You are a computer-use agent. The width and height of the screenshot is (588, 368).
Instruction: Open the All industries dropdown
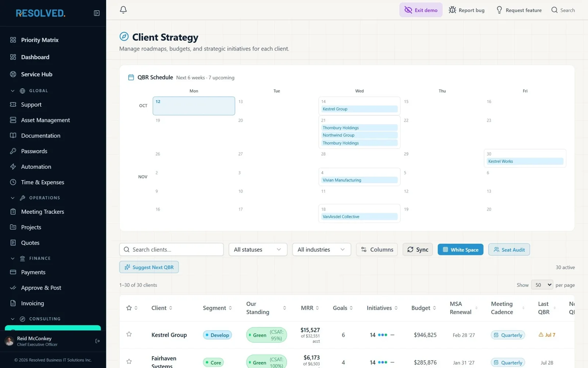click(x=322, y=250)
